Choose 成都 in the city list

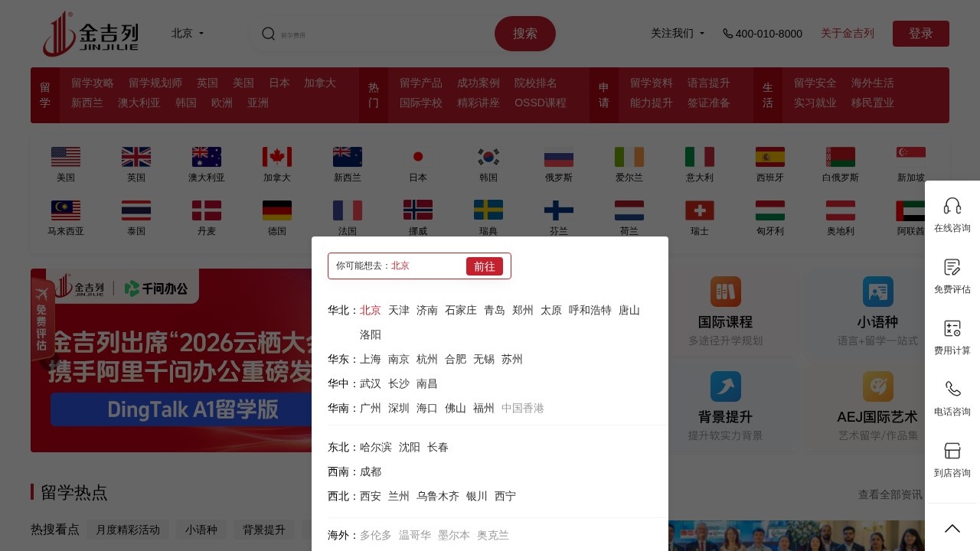click(371, 471)
